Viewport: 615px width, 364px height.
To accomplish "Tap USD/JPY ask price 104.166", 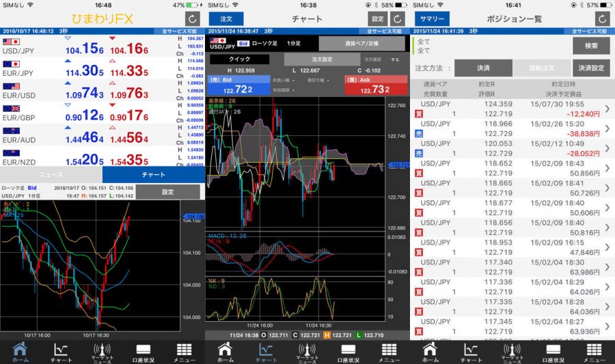I will [x=129, y=49].
